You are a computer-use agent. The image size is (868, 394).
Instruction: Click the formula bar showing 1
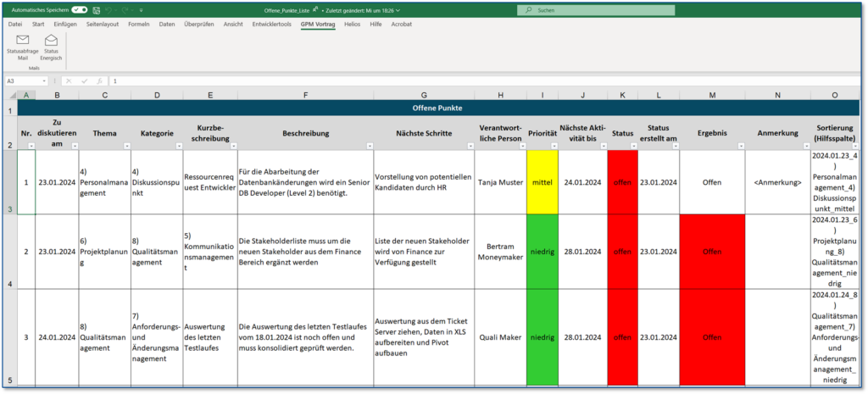coord(487,80)
